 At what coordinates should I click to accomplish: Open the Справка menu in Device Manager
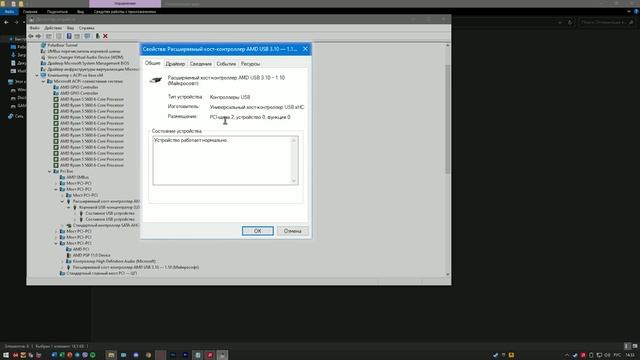pos(87,28)
